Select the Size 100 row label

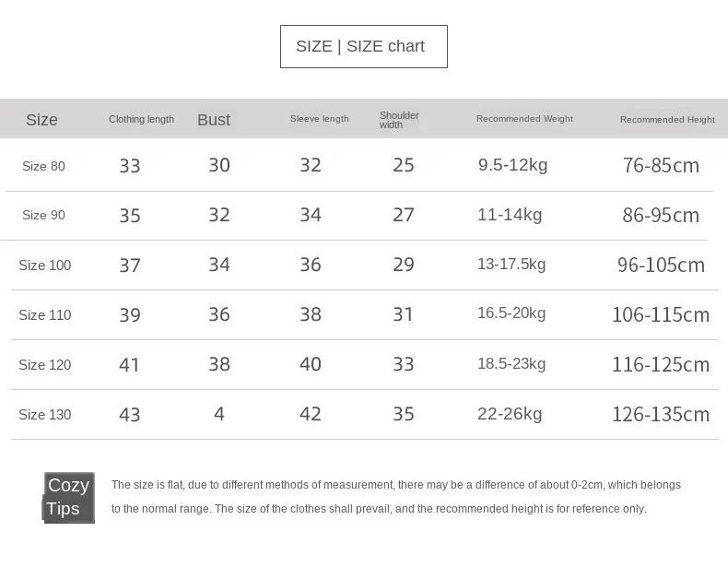pos(44,266)
